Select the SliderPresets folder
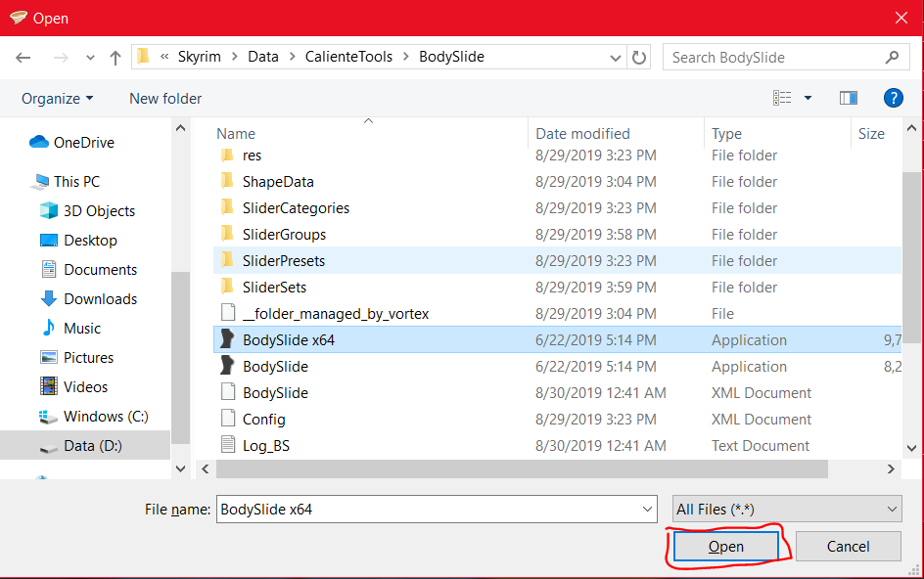Viewport: 924px width, 579px height. point(557,260)
